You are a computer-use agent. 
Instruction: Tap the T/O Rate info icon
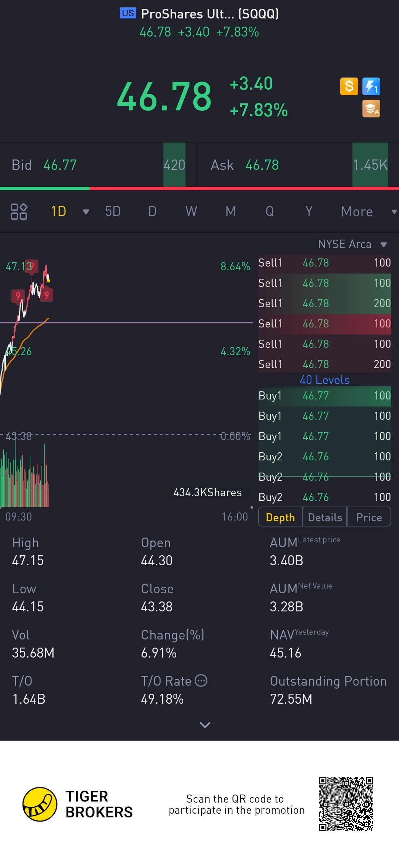pyautogui.click(x=201, y=680)
